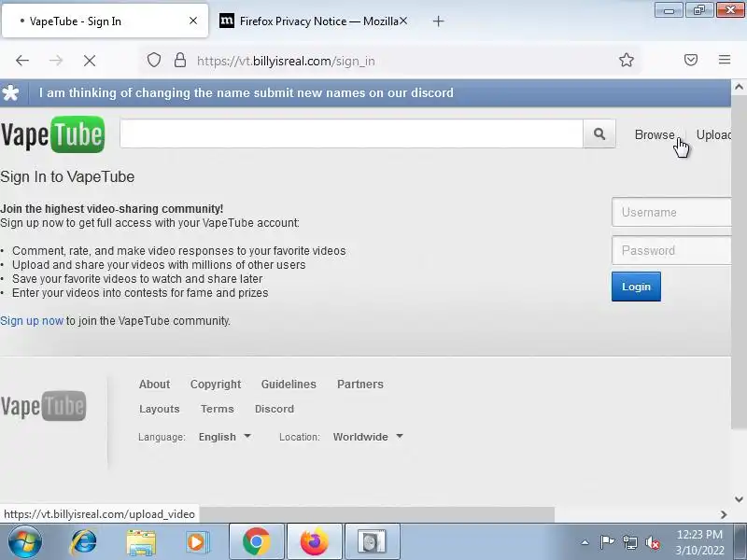This screenshot has width=747, height=560.
Task: Click the VapeTube header logo
Action: click(x=52, y=134)
